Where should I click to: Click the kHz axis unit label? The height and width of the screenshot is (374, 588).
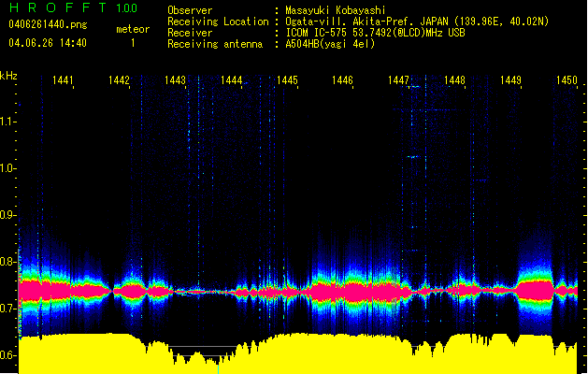click(x=8, y=76)
